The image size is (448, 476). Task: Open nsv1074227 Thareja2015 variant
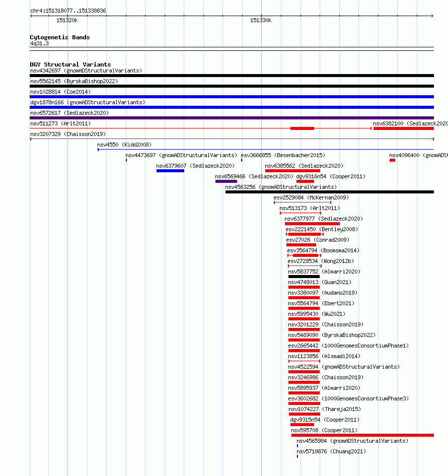(x=325, y=409)
